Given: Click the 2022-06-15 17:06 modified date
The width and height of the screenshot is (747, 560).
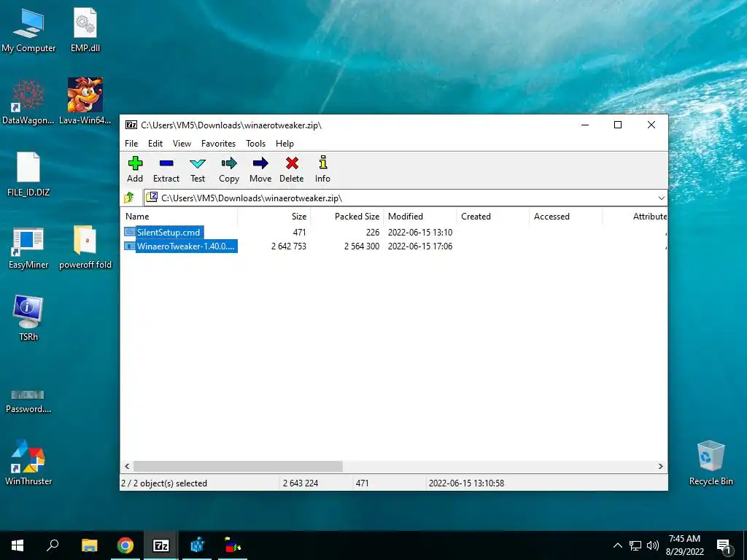Looking at the screenshot, I should [x=420, y=246].
